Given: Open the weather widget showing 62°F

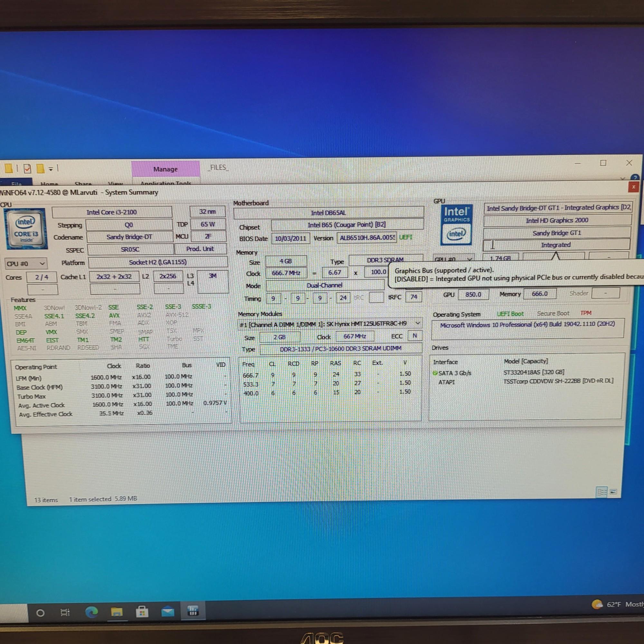Looking at the screenshot, I should (x=617, y=605).
